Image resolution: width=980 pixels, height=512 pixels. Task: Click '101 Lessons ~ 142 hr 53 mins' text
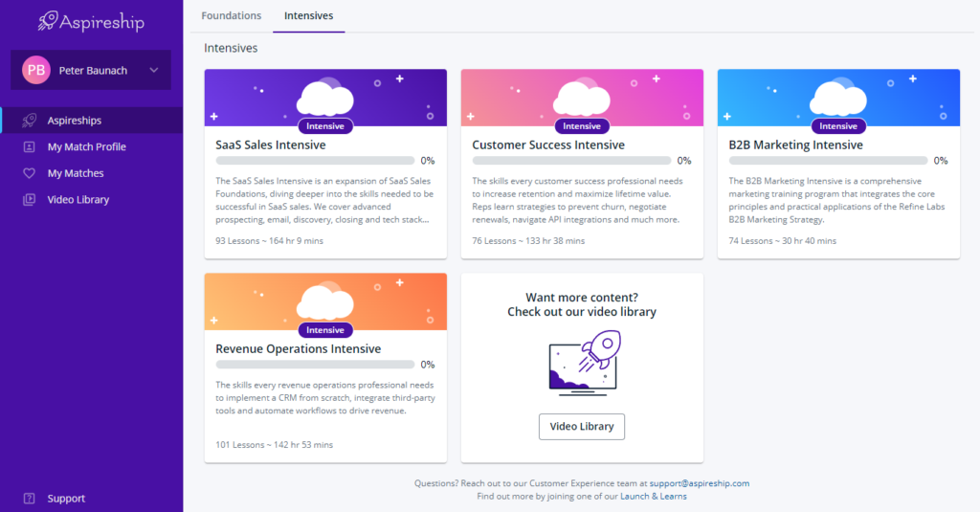(x=275, y=444)
